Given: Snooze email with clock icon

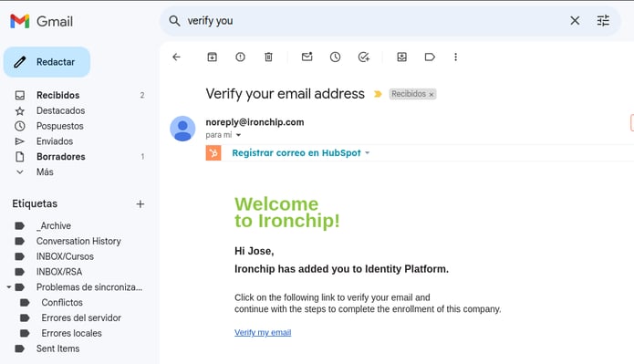Looking at the screenshot, I should (x=335, y=57).
